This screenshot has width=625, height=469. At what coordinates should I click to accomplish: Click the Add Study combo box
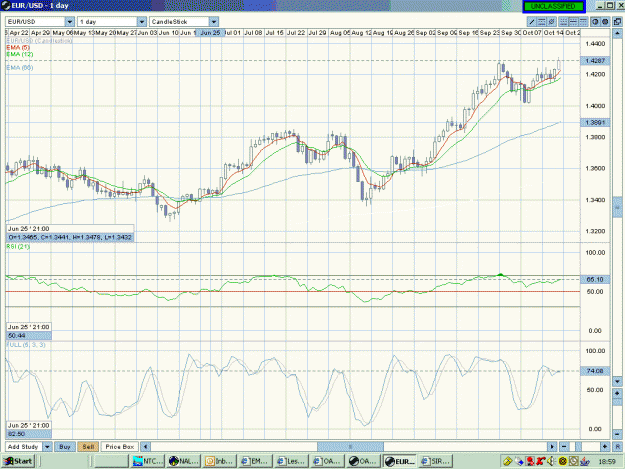(x=28, y=447)
